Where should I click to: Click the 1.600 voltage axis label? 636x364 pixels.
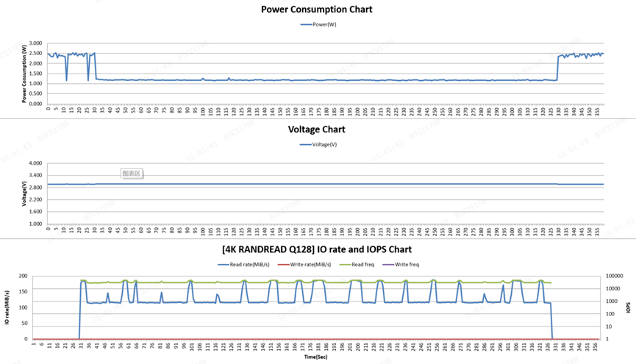tap(36, 212)
